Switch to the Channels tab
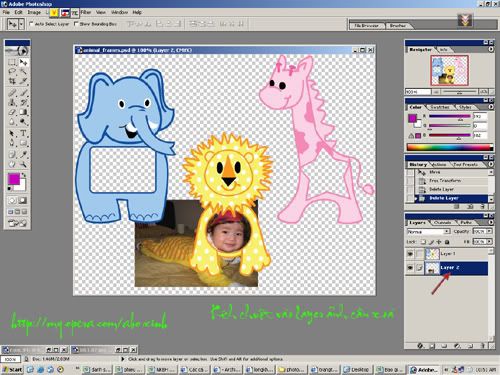The image size is (500, 375). (442, 222)
